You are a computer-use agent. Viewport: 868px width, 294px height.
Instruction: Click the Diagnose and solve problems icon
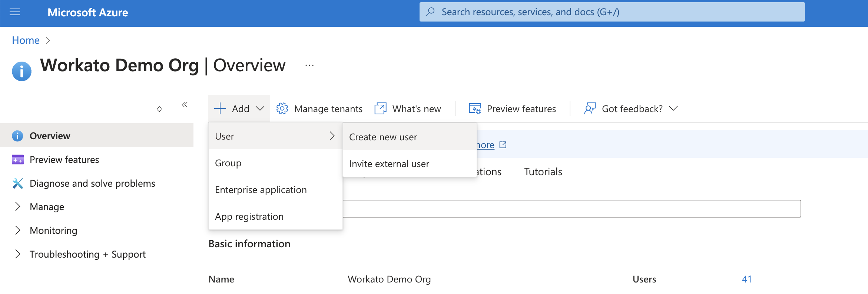(17, 183)
